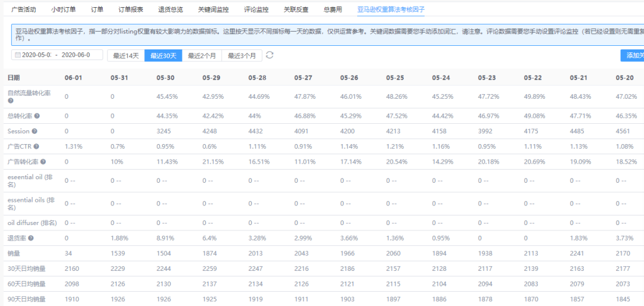Open help icon for 自然流量转化率
The width and height of the screenshot is (644, 306).
pos(10,101)
